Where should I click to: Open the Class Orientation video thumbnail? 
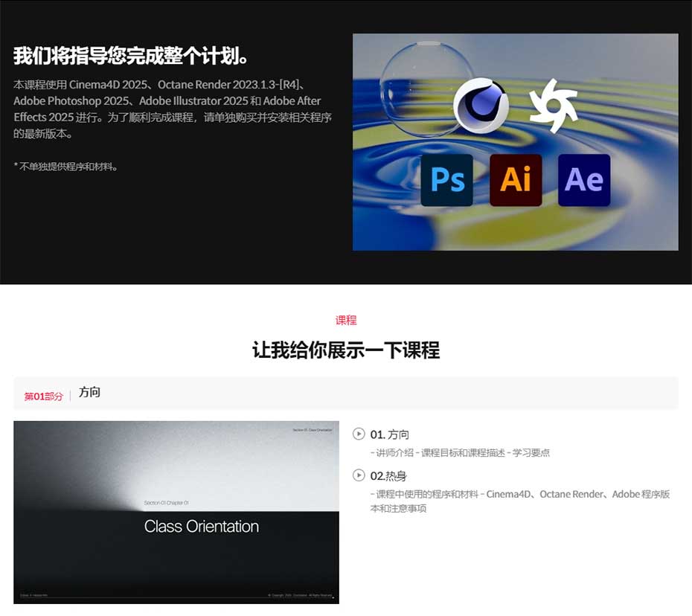(x=176, y=513)
